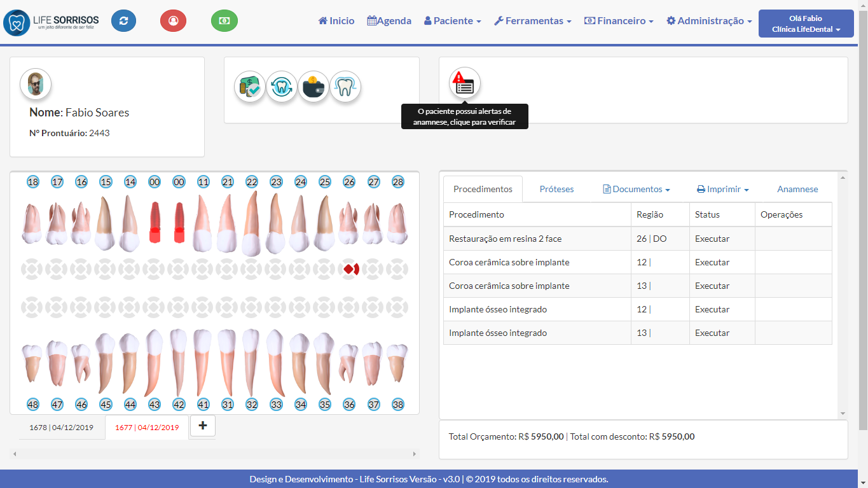Click the green money circle icon
This screenshot has width=868, height=488.
224,21
